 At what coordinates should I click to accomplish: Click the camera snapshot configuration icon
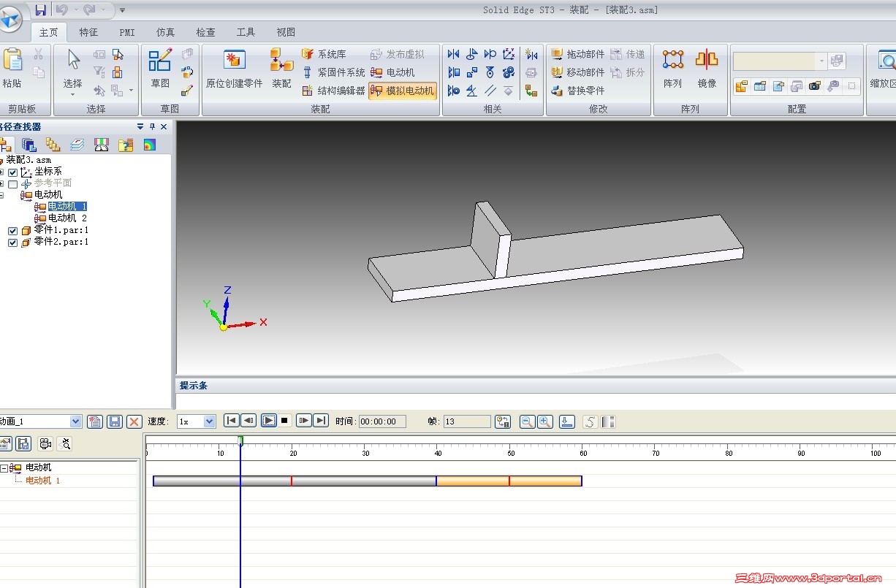(x=815, y=86)
